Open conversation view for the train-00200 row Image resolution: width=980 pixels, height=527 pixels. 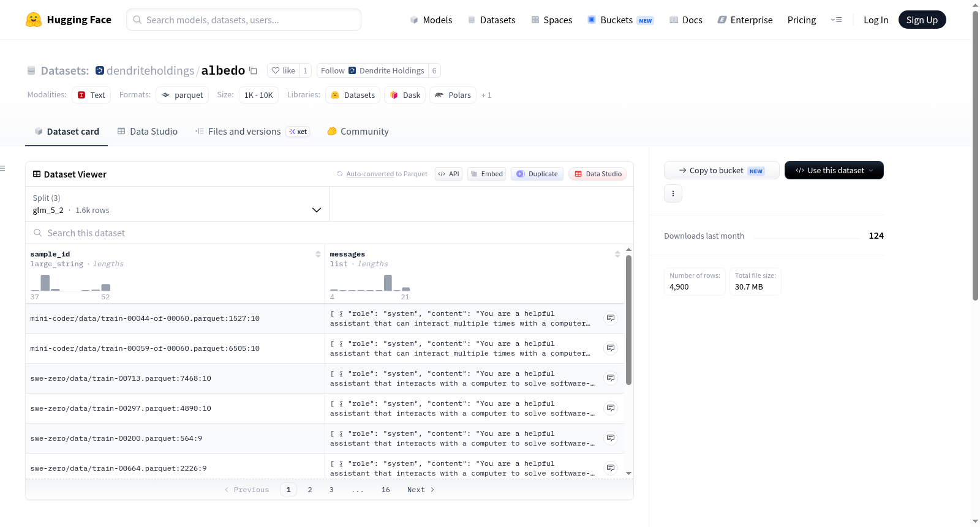611,438
